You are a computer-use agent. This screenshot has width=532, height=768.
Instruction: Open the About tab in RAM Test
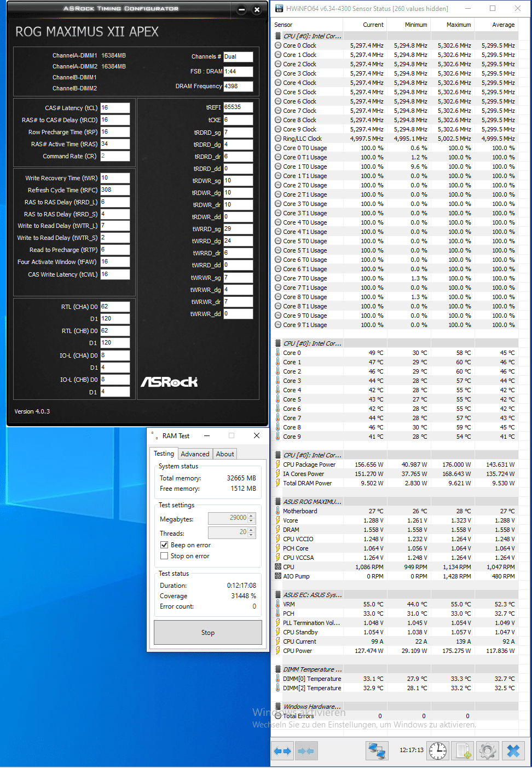(x=225, y=454)
